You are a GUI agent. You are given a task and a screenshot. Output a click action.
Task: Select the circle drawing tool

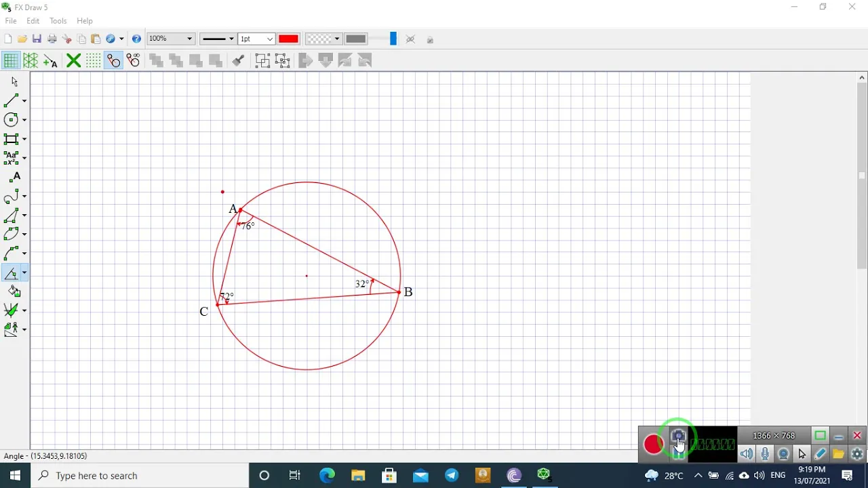[x=12, y=119]
